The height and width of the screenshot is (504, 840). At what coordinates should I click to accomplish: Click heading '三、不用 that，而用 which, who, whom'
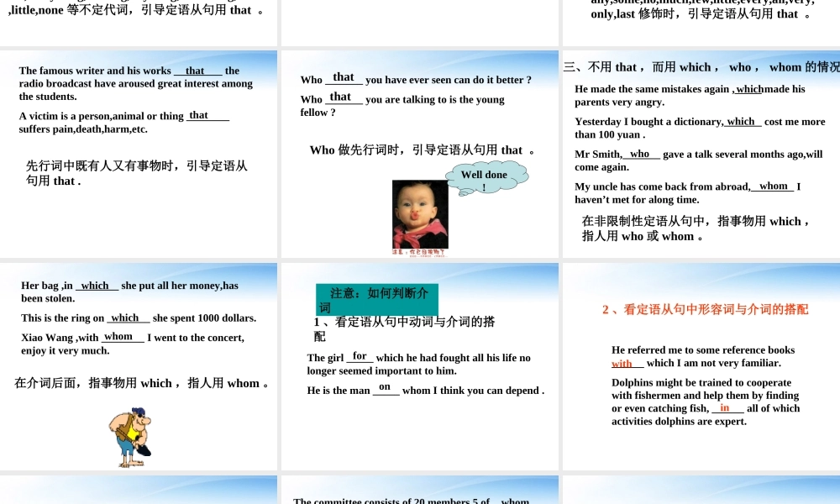coord(701,67)
